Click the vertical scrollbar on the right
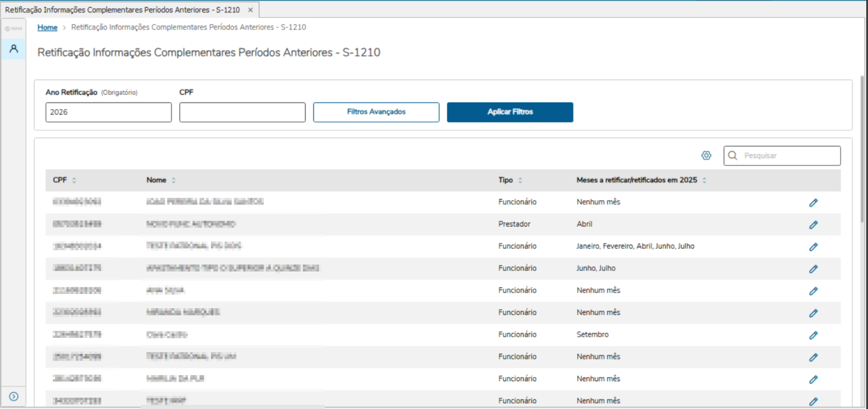The height and width of the screenshot is (409, 868). coord(863,148)
